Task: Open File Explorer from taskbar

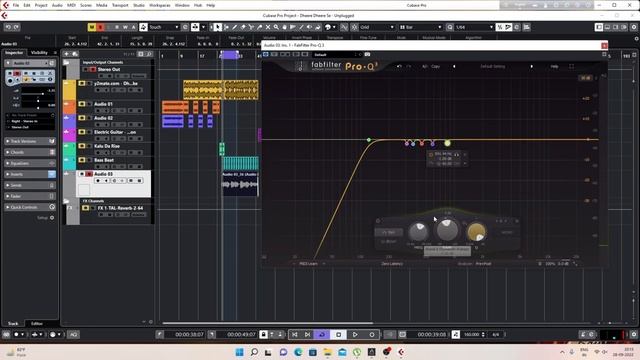Action: click(x=327, y=352)
